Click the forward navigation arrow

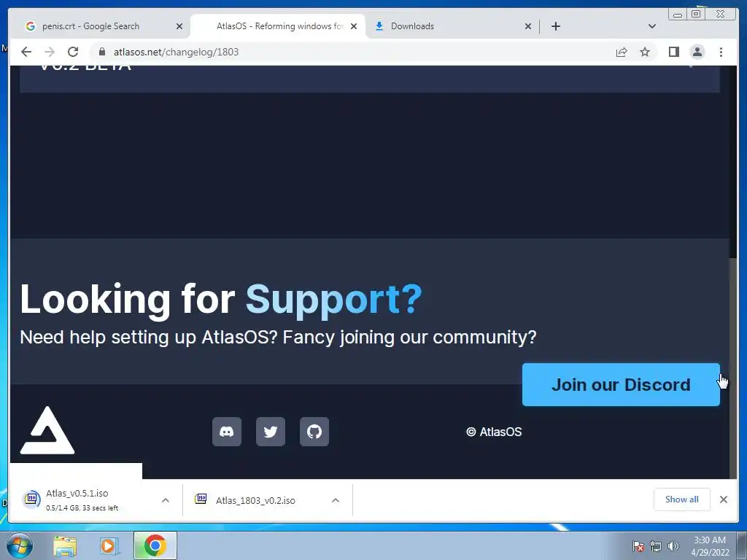click(50, 52)
